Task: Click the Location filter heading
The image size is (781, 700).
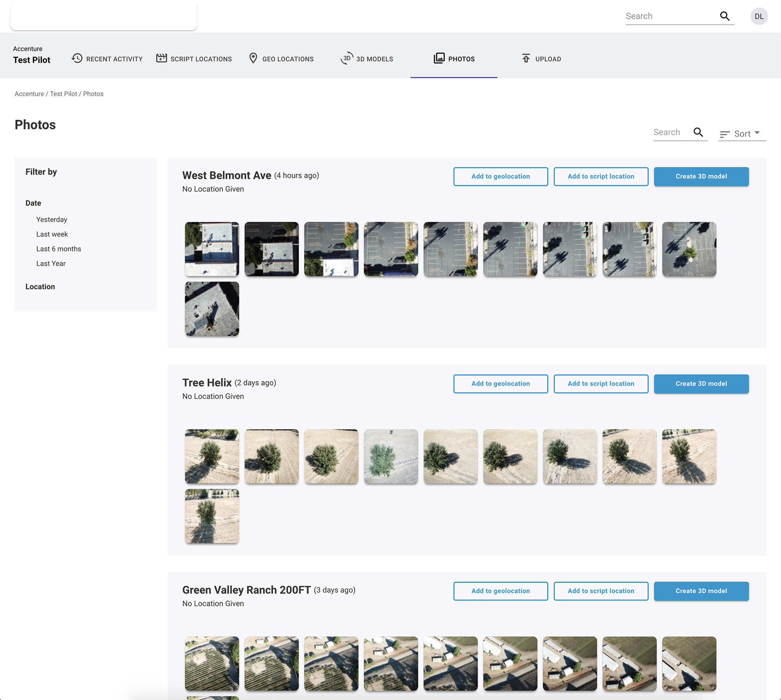Action: (x=40, y=287)
